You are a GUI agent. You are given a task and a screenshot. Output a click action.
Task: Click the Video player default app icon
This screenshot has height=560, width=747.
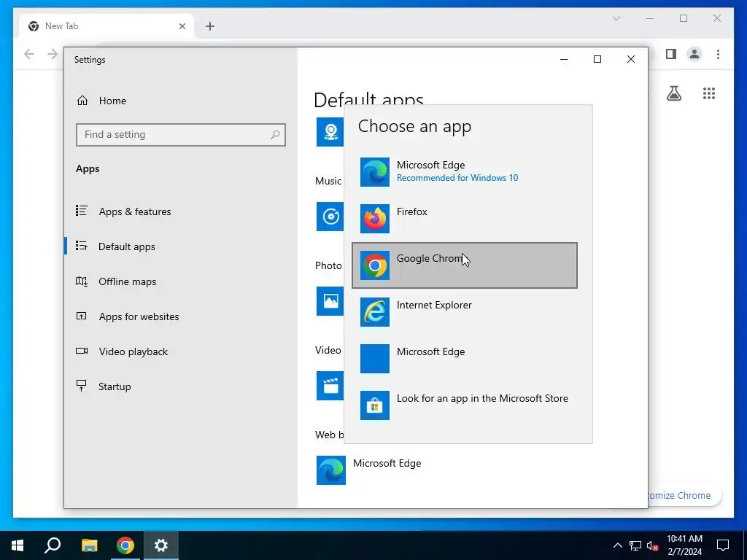tap(330, 386)
